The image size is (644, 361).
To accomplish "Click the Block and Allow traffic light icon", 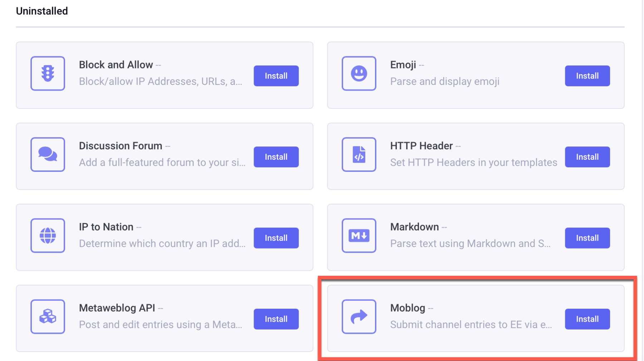I will point(48,73).
